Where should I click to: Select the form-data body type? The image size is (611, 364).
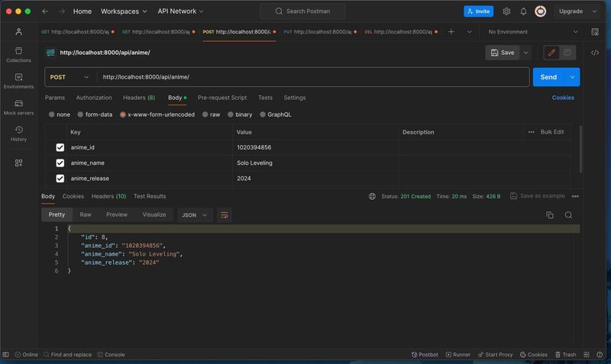tap(80, 114)
